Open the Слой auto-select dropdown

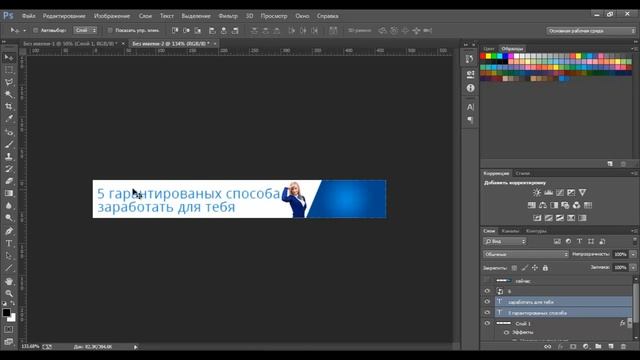tap(85, 30)
